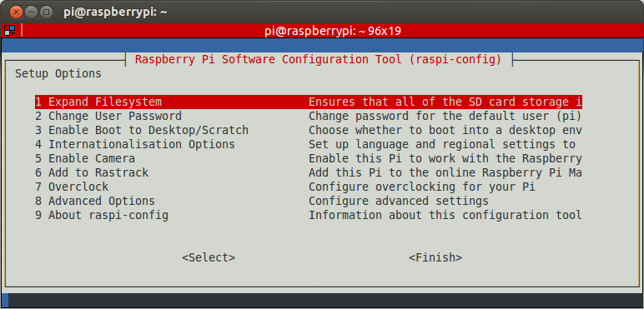Close the terminal window with the red button
The width and height of the screenshot is (644, 309).
click(x=16, y=12)
